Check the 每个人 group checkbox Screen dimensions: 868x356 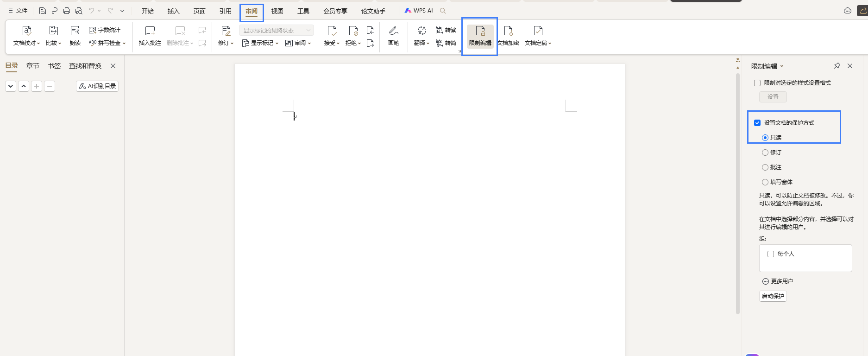pyautogui.click(x=771, y=254)
